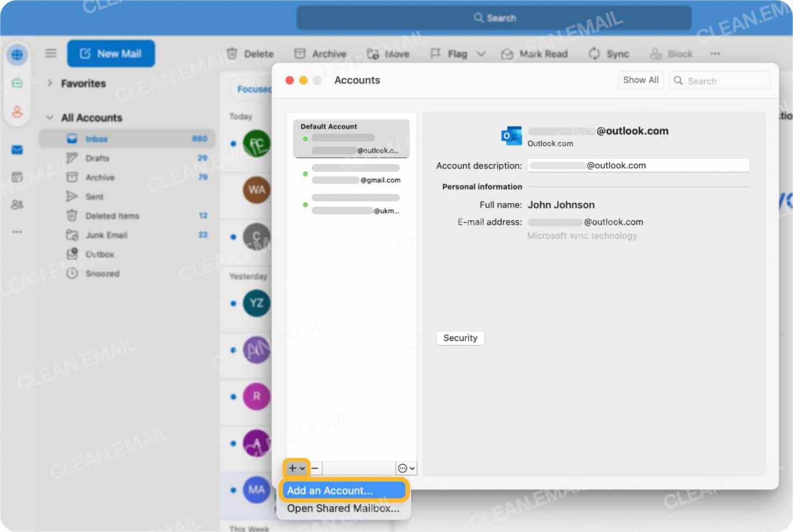The height and width of the screenshot is (532, 793).
Task: Mark the message as read via toolbar icon
Action: [x=507, y=53]
